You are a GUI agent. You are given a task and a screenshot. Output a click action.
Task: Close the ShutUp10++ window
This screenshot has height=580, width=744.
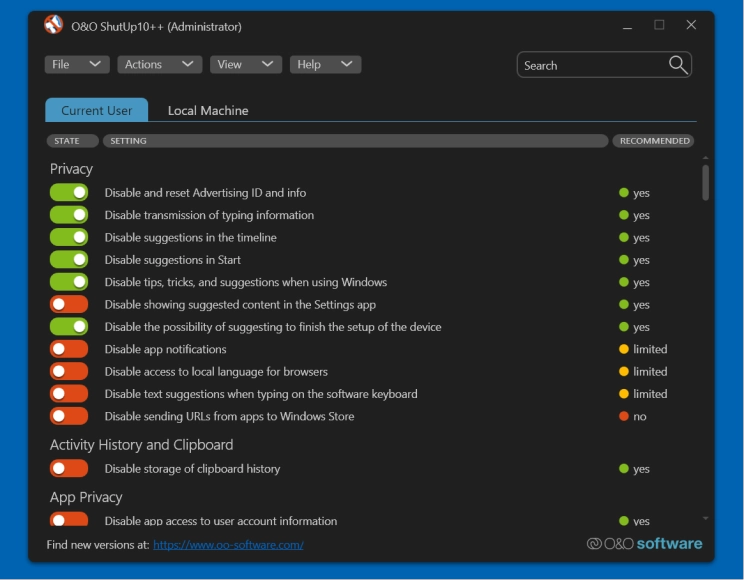click(x=691, y=25)
